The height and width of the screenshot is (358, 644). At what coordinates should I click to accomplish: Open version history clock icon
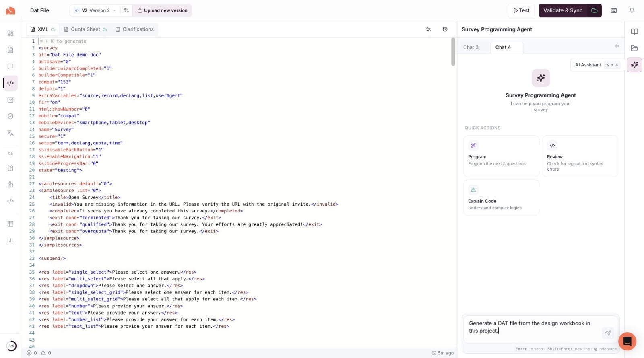coord(445,29)
